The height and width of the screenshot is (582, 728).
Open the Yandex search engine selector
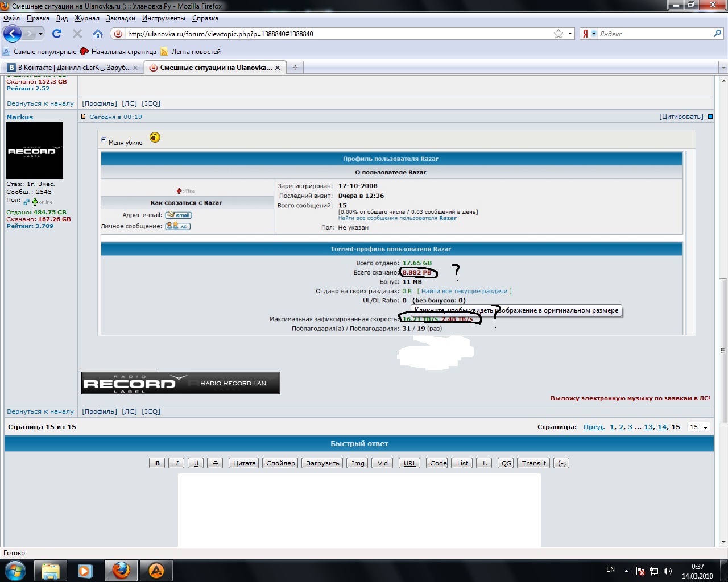[x=589, y=34]
